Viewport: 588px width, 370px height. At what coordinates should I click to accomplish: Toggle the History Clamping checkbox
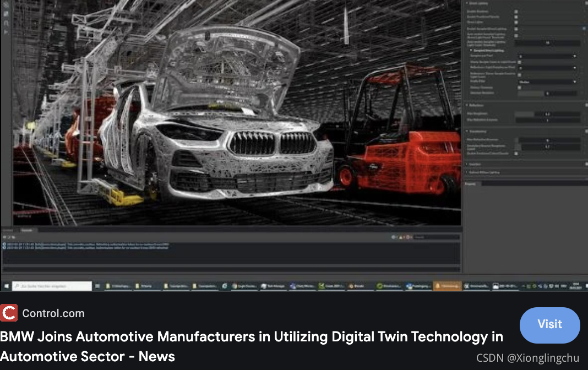point(519,88)
